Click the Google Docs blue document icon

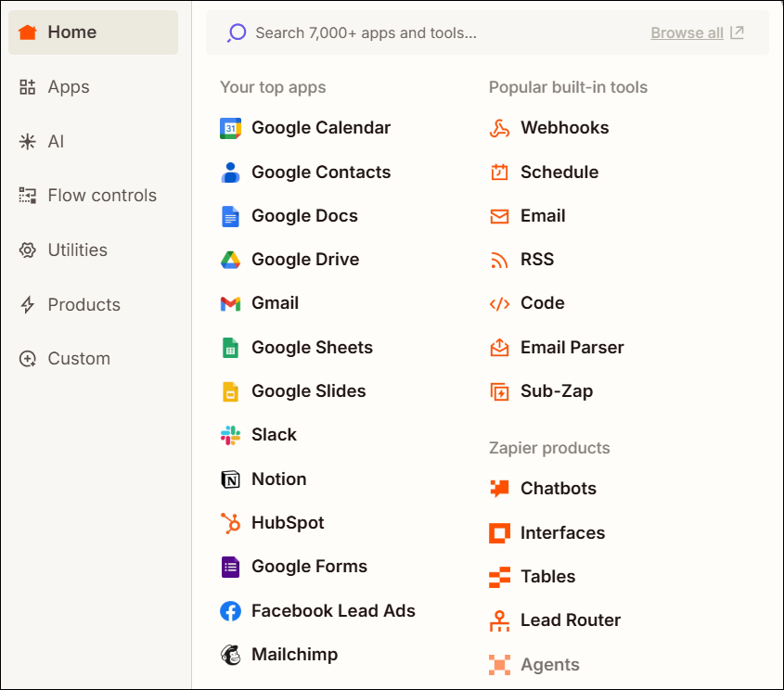point(230,216)
